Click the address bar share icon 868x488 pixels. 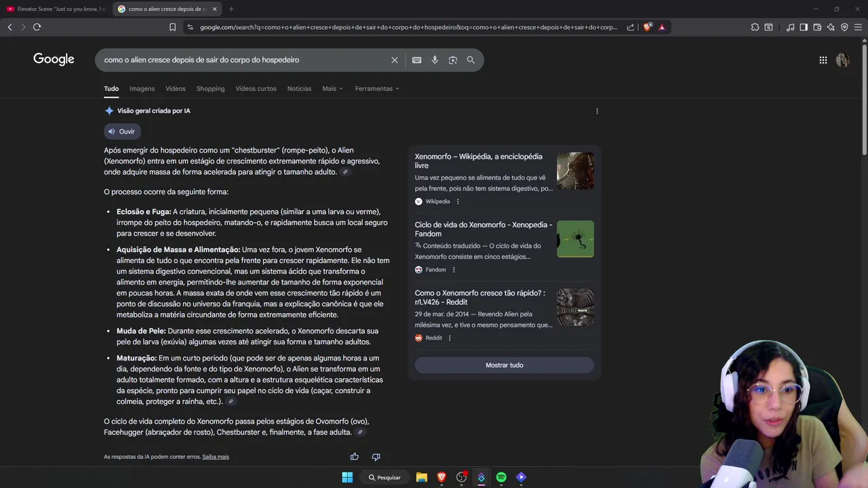[631, 27]
